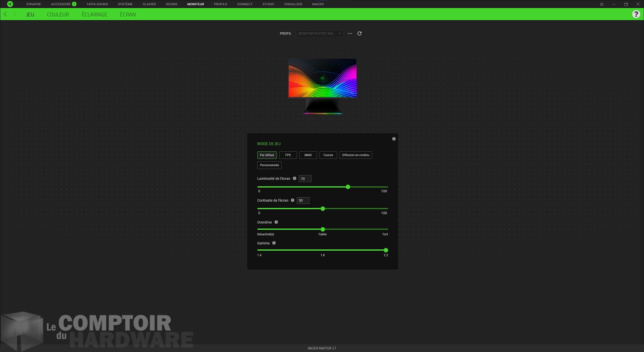The width and height of the screenshot is (644, 352).
Task: Open the help question mark icon
Action: coord(636,14)
